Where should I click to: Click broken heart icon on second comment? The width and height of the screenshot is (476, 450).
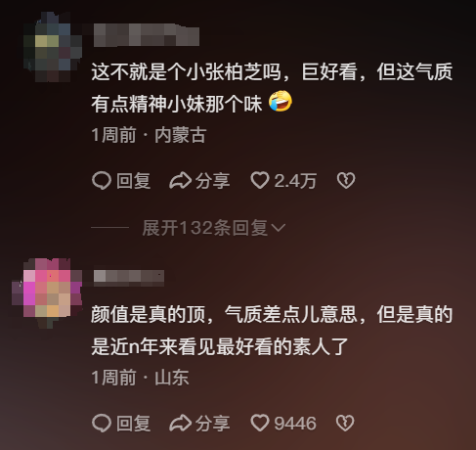345,423
